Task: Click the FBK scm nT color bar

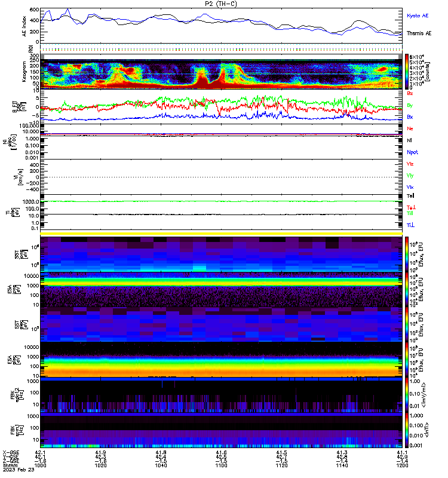Action: (x=407, y=430)
